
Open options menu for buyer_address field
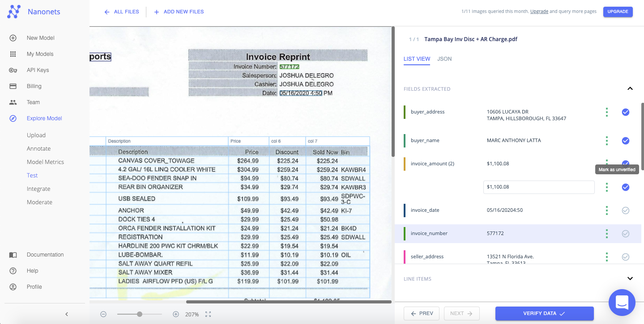point(606,112)
